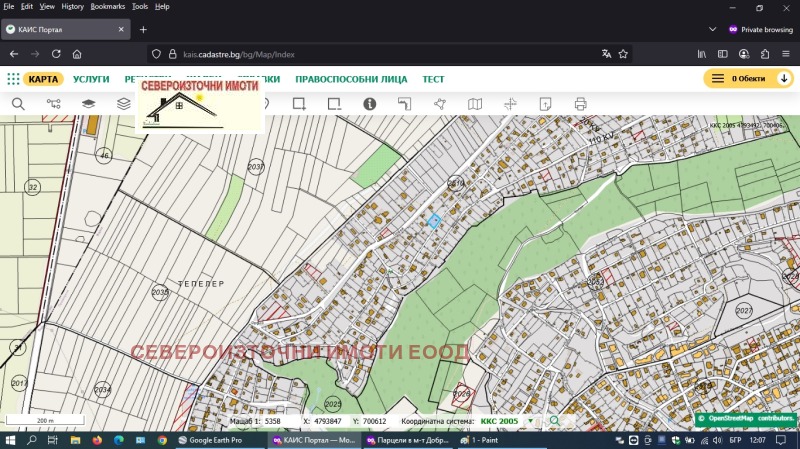The image size is (800, 449).
Task: Open the taskbar File Explorer icon
Action: (76, 440)
